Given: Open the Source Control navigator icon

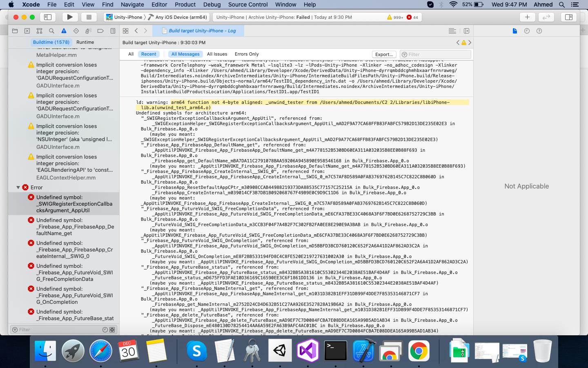Looking at the screenshot, I should 27,31.
